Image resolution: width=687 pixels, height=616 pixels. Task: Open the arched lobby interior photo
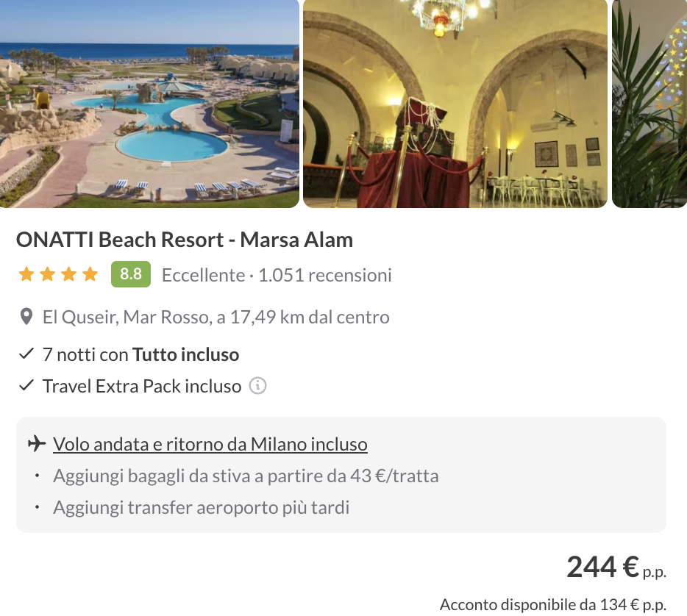pos(455,103)
